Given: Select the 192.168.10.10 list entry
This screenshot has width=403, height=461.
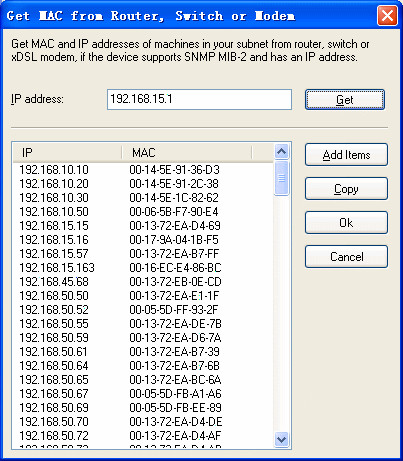Looking at the screenshot, I should pyautogui.click(x=143, y=170).
